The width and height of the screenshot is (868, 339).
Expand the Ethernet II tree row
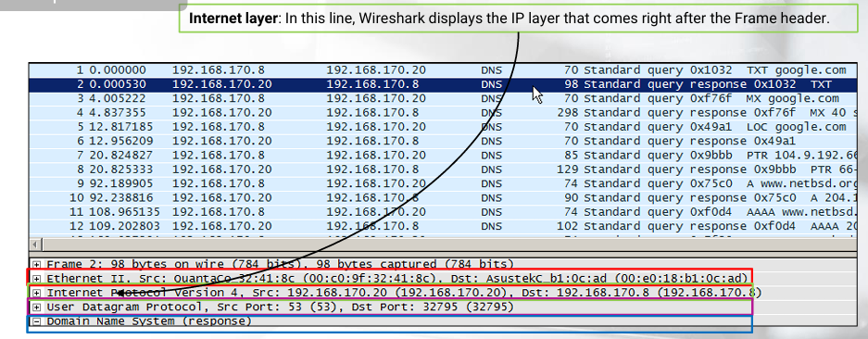coord(36,278)
